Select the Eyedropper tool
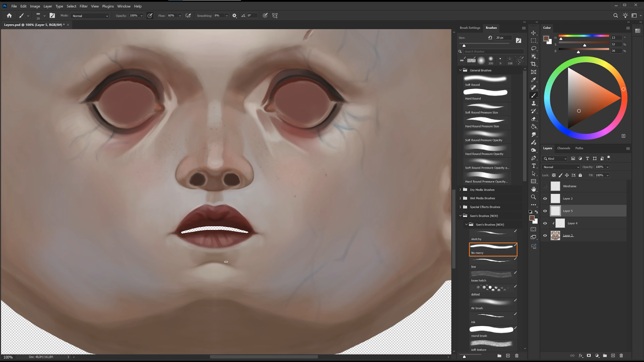The width and height of the screenshot is (644, 362). coord(534,80)
